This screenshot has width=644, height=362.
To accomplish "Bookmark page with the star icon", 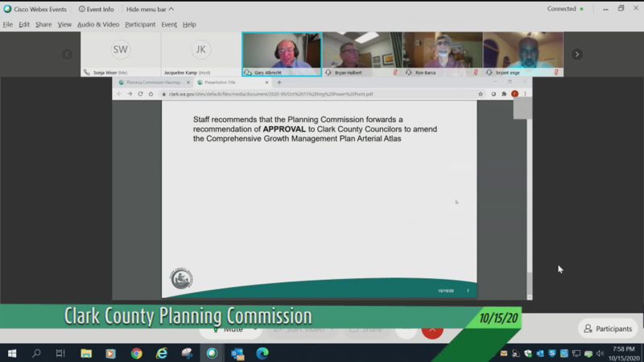I will pos(481,94).
